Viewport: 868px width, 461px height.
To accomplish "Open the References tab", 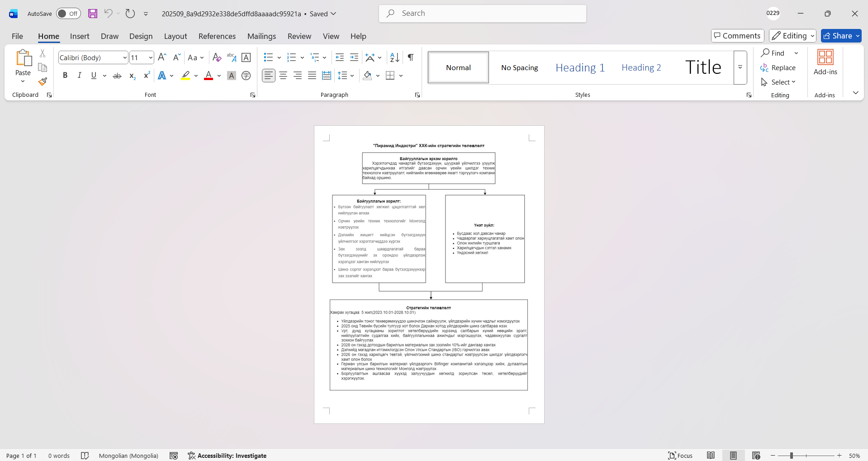I will pyautogui.click(x=217, y=36).
